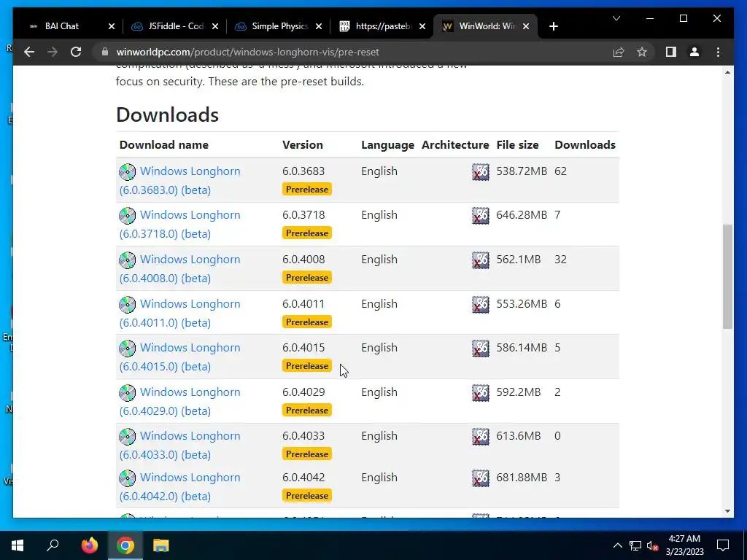
Task: Open taskbar search
Action: (x=53, y=545)
